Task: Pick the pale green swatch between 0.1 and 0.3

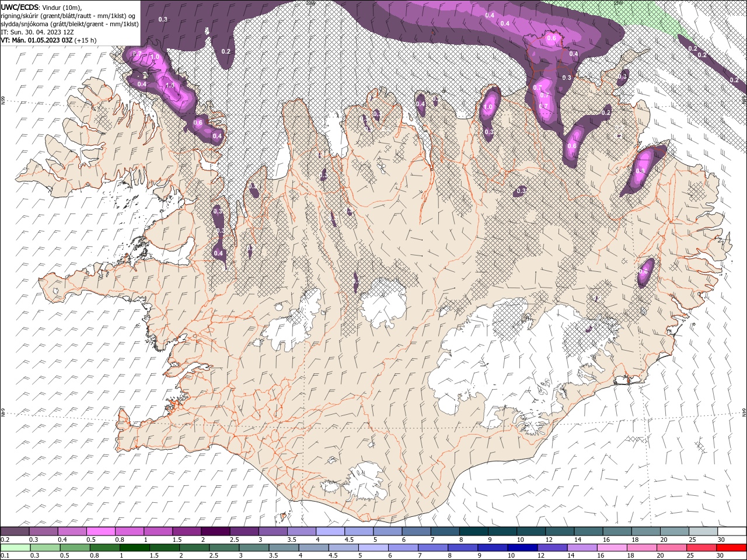Action: point(15,547)
